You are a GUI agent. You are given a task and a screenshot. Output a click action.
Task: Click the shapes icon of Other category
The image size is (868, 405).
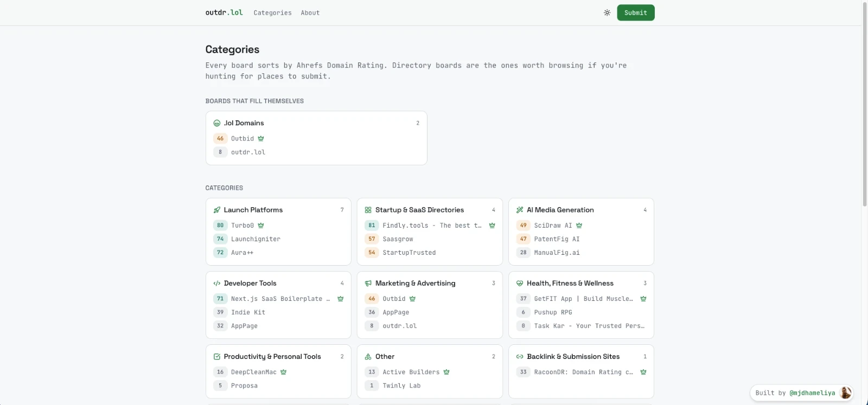(368, 357)
